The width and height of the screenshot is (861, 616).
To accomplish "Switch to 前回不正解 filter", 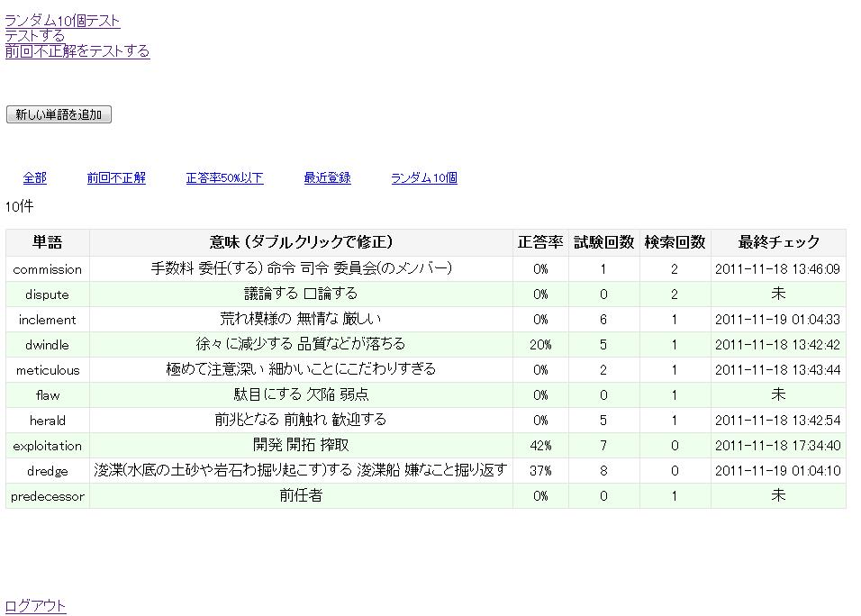I will (x=116, y=178).
